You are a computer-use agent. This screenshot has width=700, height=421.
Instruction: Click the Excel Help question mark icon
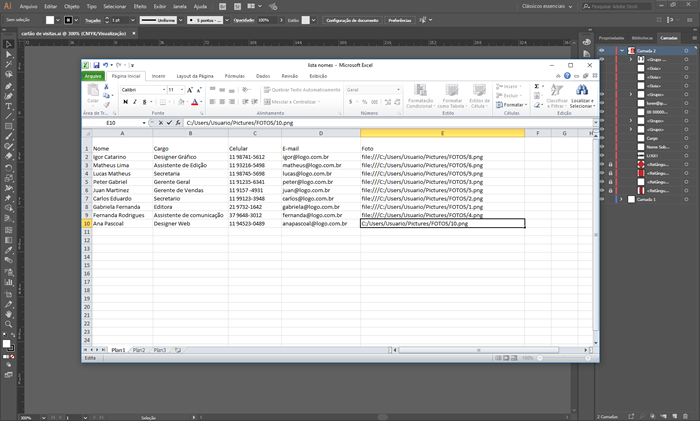(x=567, y=76)
